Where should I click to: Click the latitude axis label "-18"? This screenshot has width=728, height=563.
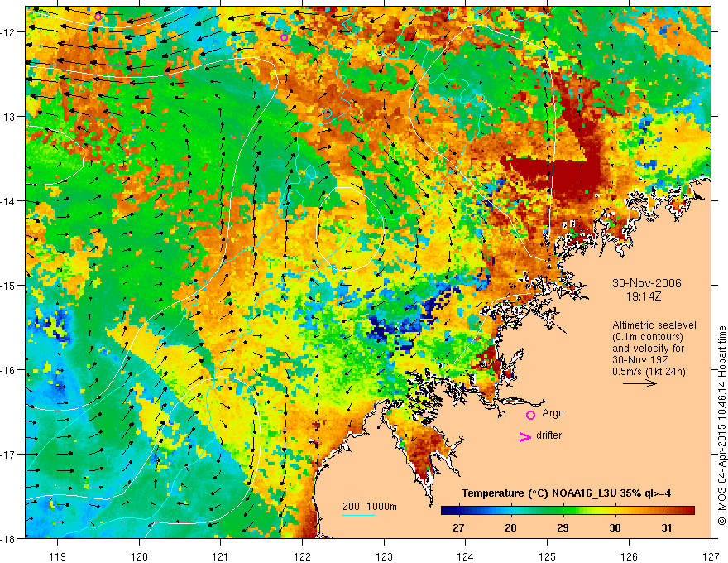pyautogui.click(x=9, y=539)
